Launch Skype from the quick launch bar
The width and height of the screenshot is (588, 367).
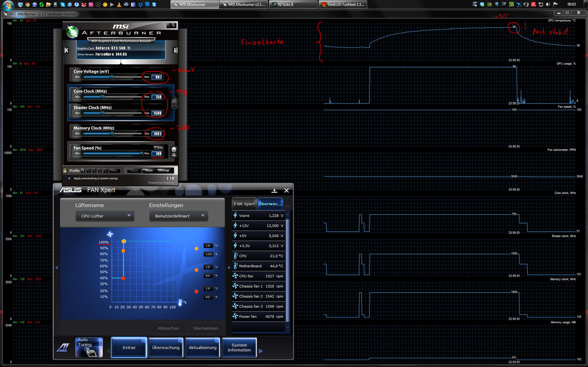click(x=63, y=5)
